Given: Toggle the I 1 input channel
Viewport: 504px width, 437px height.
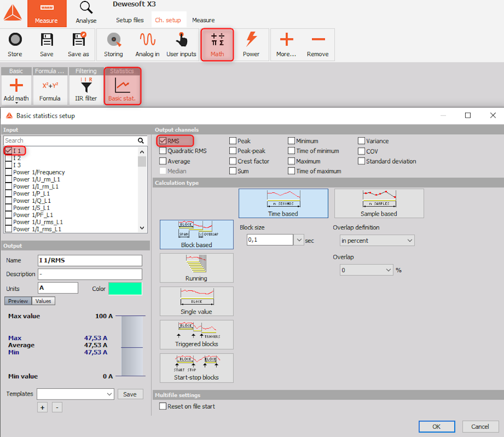Looking at the screenshot, I should (x=8, y=151).
